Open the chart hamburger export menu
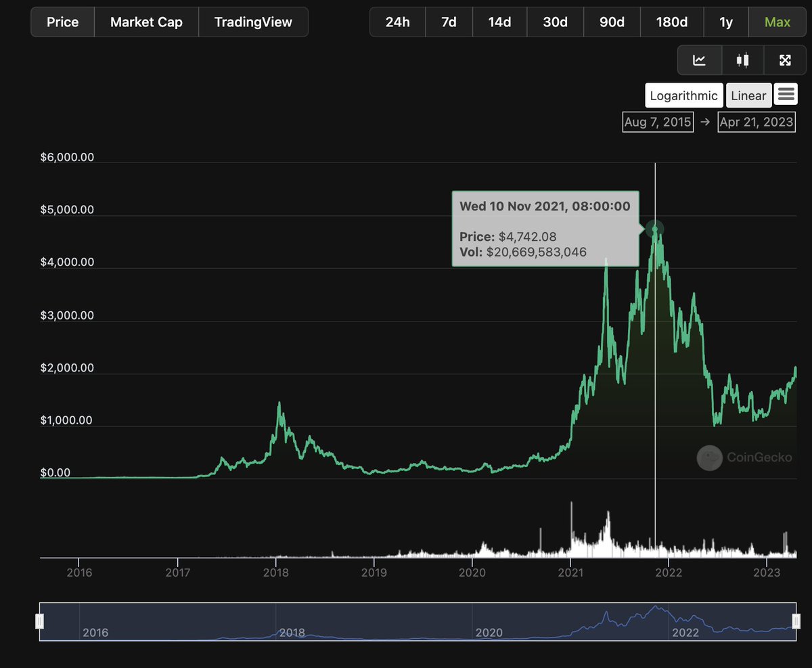812x668 pixels. click(786, 95)
